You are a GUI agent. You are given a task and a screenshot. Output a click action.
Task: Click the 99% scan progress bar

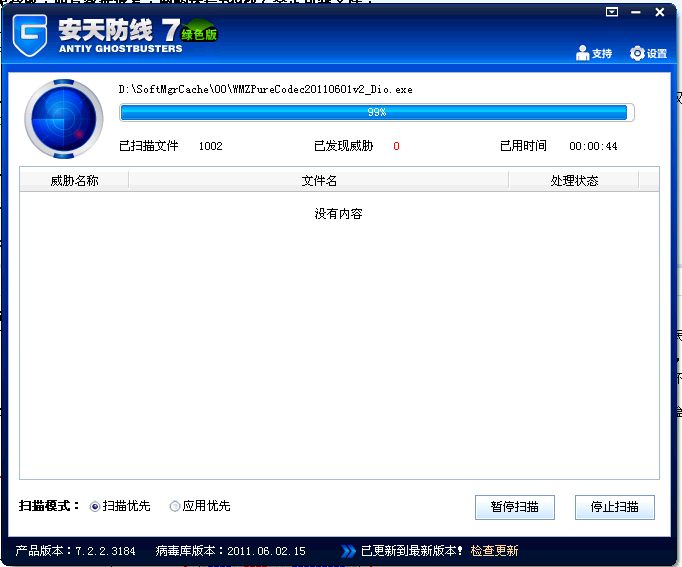coord(377,112)
